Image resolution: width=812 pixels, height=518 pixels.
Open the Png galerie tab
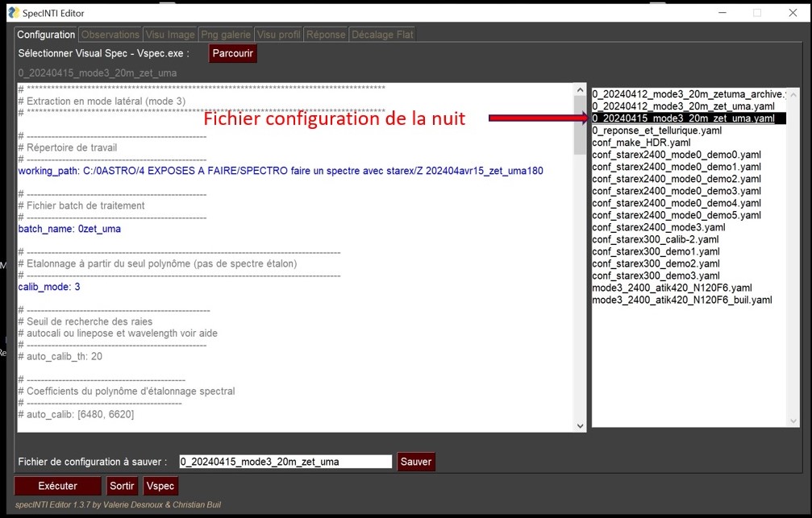click(226, 35)
